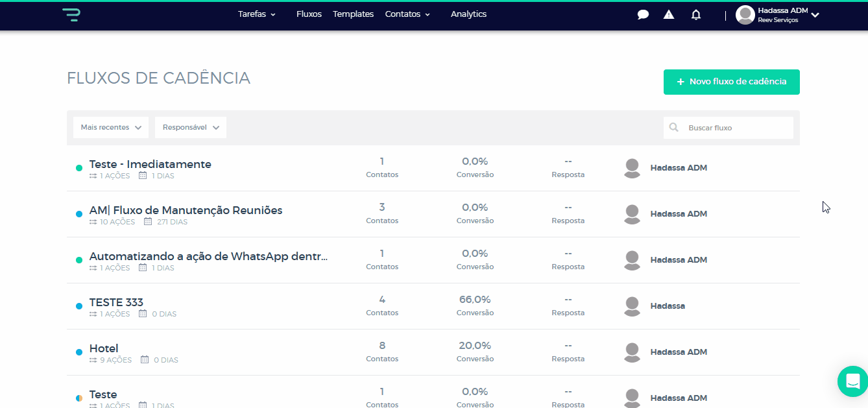Click the status dot for AM| Fluxo de Manutenção
This screenshot has width=868, height=408.
click(x=79, y=214)
